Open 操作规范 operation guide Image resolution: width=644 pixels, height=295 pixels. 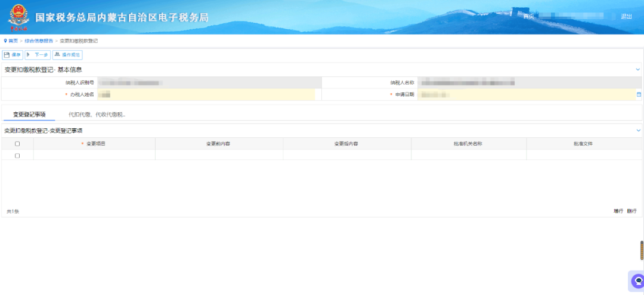67,55
